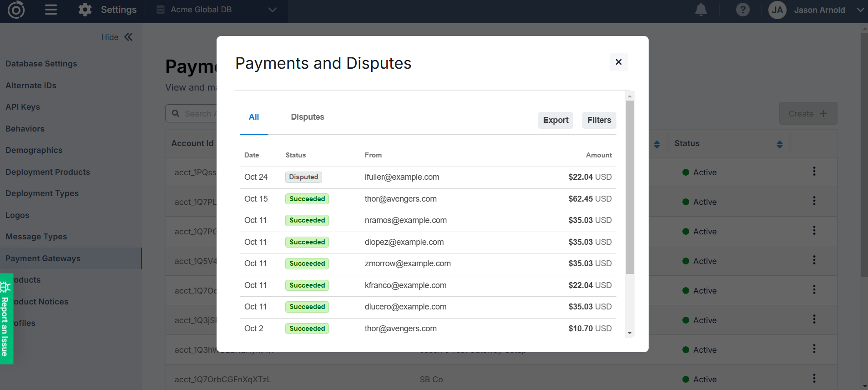Image resolution: width=868 pixels, height=390 pixels.
Task: Collapse sidebar with Hide chevrons
Action: tap(128, 37)
